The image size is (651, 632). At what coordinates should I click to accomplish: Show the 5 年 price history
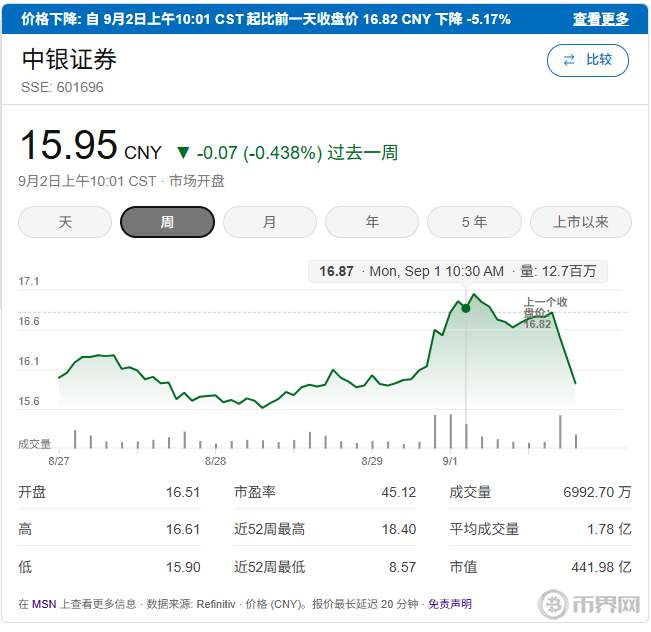(474, 222)
